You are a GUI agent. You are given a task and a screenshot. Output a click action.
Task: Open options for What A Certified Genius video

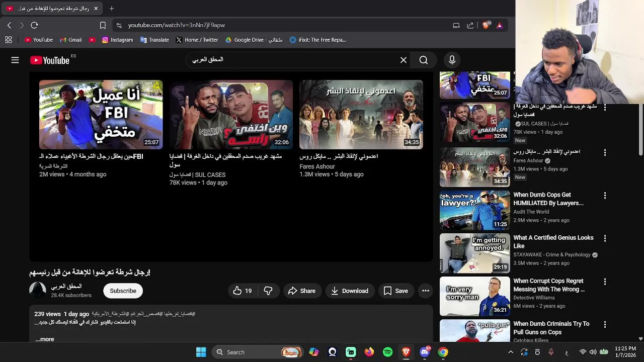tap(605, 238)
